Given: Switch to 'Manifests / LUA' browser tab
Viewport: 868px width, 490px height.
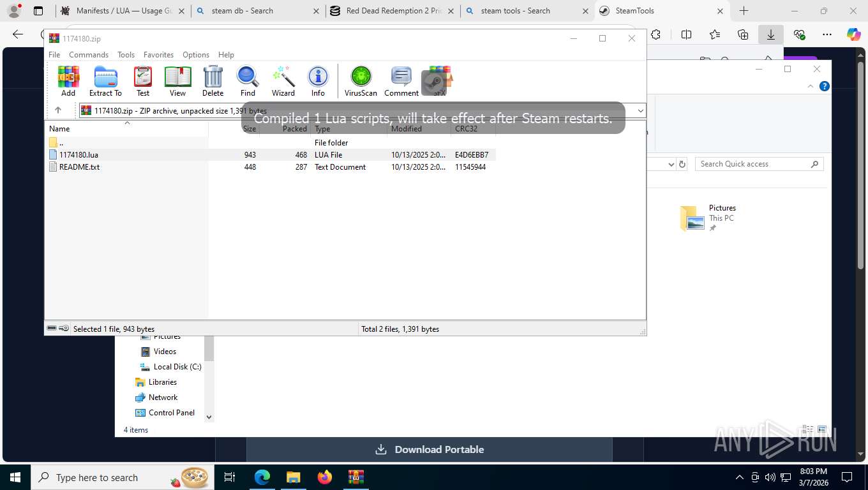Looking at the screenshot, I should [x=123, y=11].
